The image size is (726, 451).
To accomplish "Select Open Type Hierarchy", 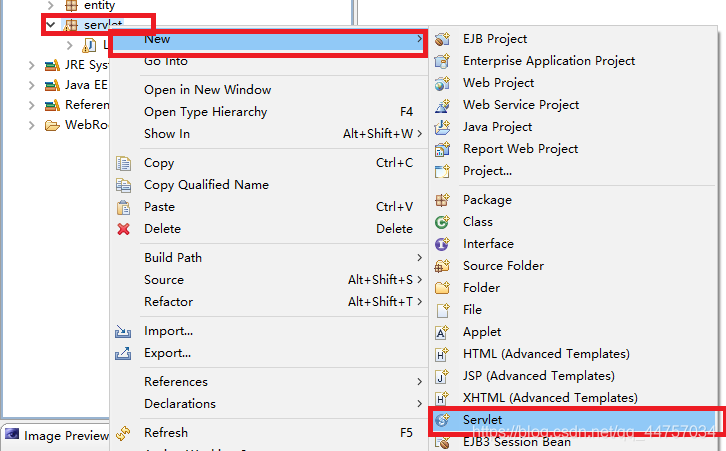I will click(x=205, y=112).
